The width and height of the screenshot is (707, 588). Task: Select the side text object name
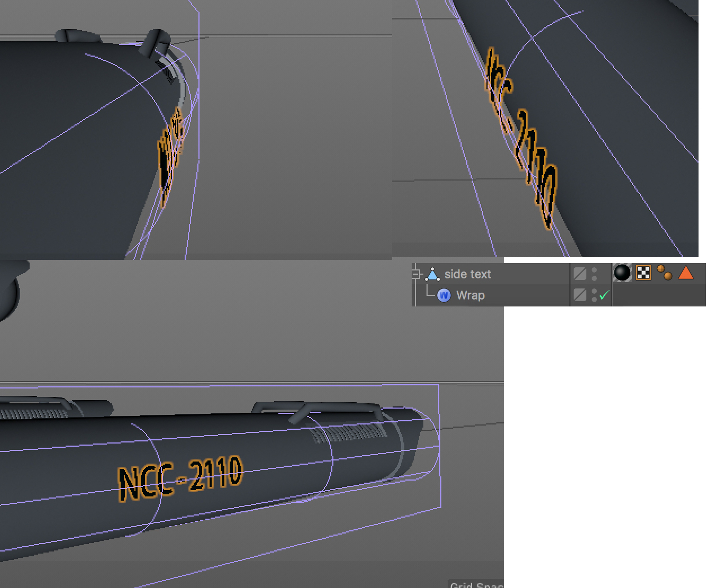coord(467,274)
